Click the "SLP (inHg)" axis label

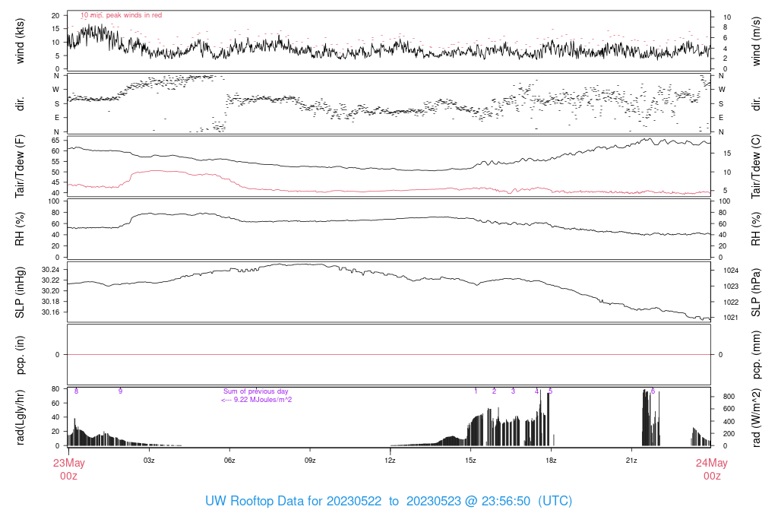tap(20, 293)
